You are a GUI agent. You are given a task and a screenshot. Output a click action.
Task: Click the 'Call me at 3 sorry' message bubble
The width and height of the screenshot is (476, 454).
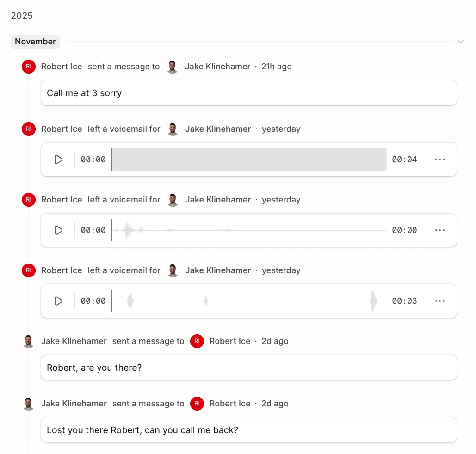[x=249, y=92]
